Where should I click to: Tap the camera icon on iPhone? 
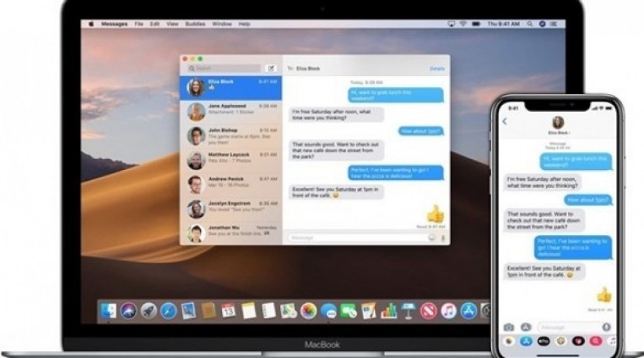(509, 328)
